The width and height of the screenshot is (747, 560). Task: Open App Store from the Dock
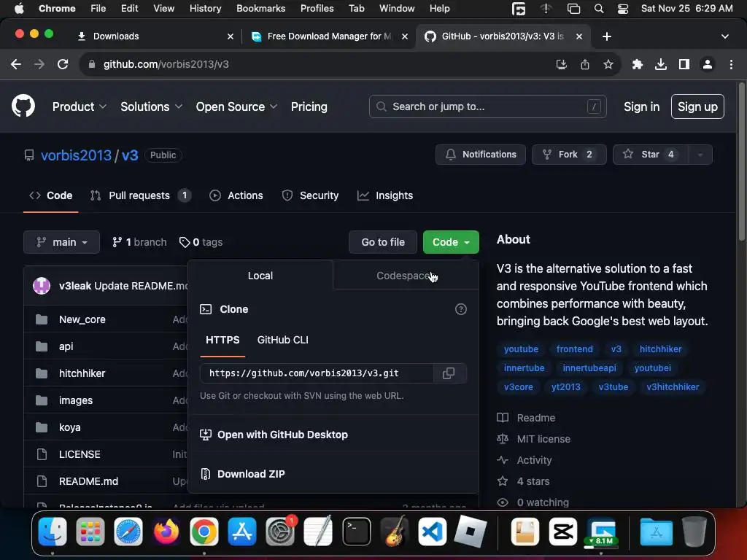pyautogui.click(x=242, y=532)
